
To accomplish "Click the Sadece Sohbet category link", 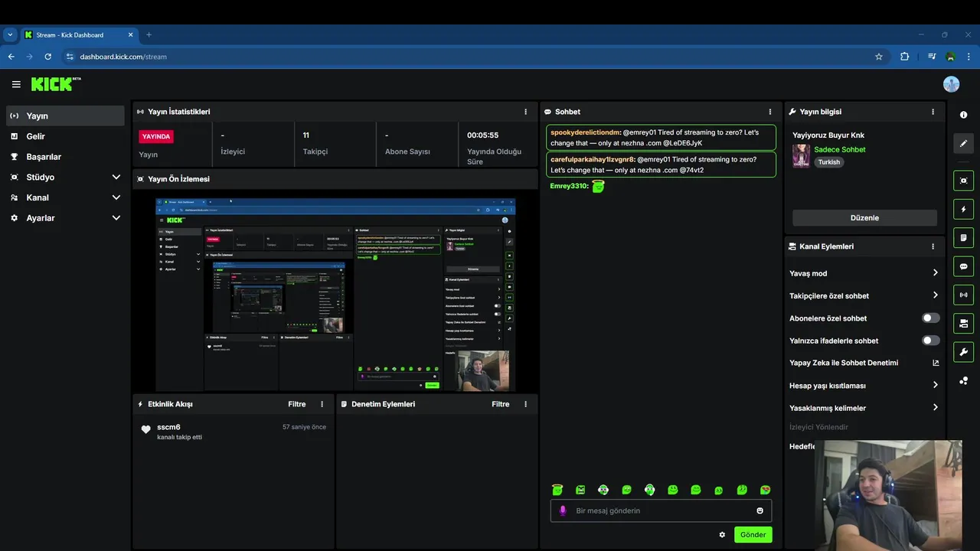I will (840, 150).
